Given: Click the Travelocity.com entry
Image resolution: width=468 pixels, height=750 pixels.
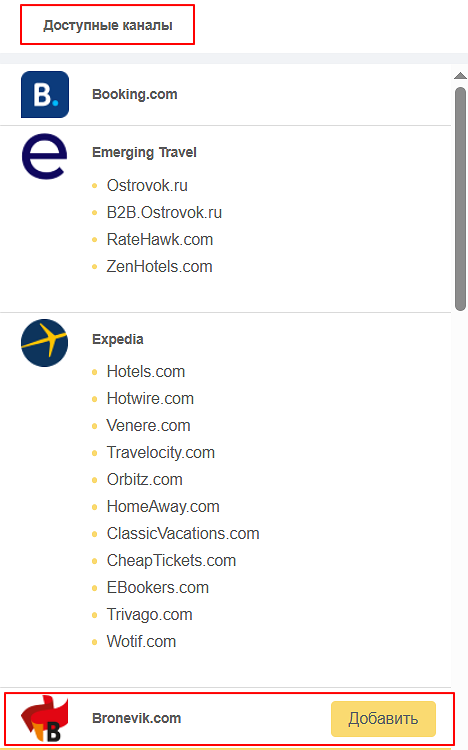Looking at the screenshot, I should [160, 452].
